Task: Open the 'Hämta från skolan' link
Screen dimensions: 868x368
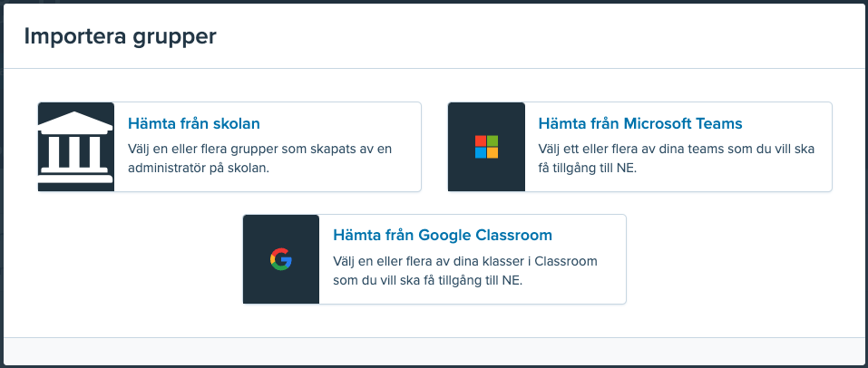Action: click(194, 123)
